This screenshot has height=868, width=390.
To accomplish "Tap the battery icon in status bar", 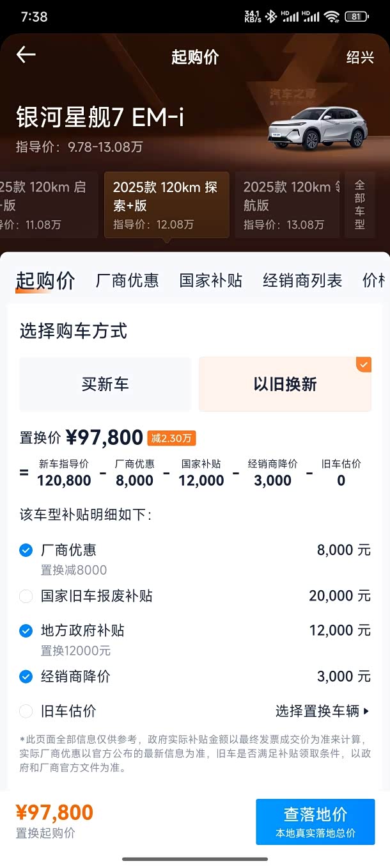I will 356,17.
